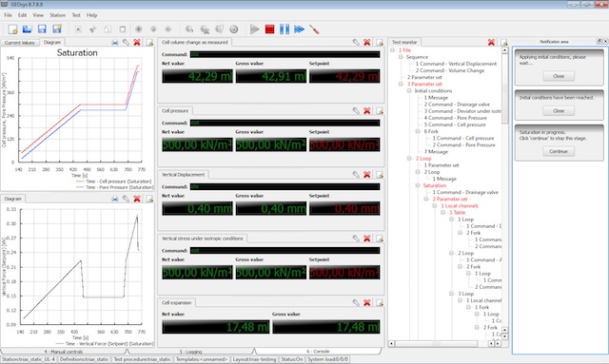Open the Edit menu
609x364 pixels.
click(x=23, y=15)
